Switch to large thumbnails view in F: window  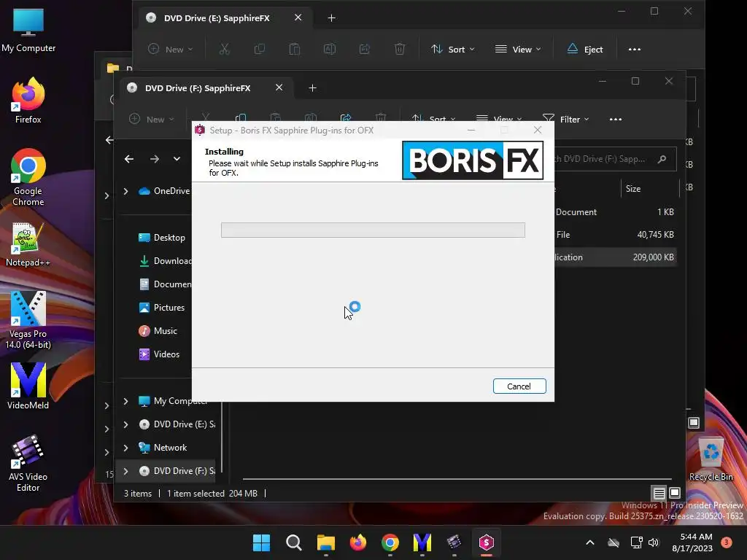[x=675, y=493]
